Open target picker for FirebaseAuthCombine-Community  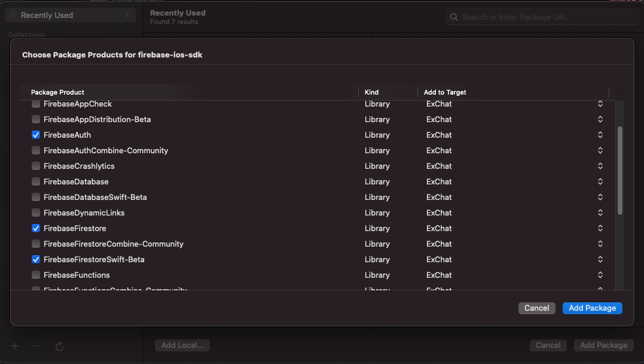600,150
